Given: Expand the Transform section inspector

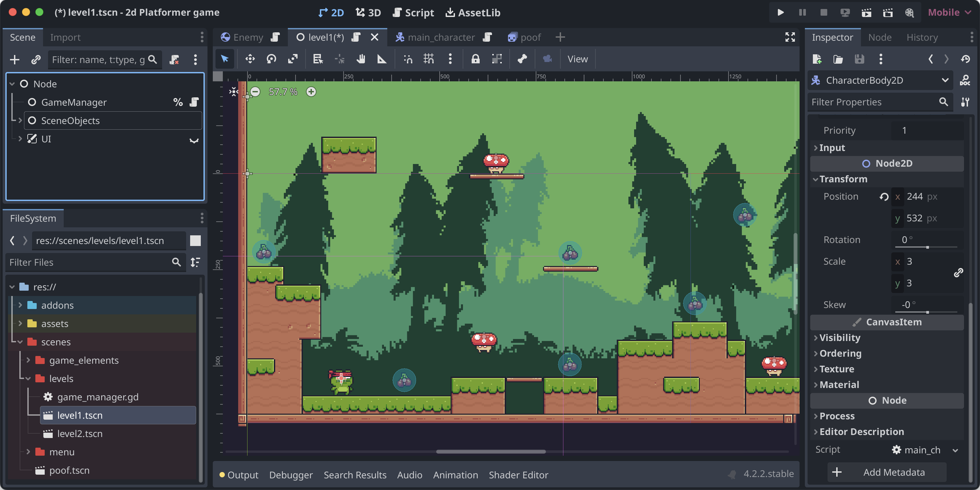Looking at the screenshot, I should click(844, 179).
